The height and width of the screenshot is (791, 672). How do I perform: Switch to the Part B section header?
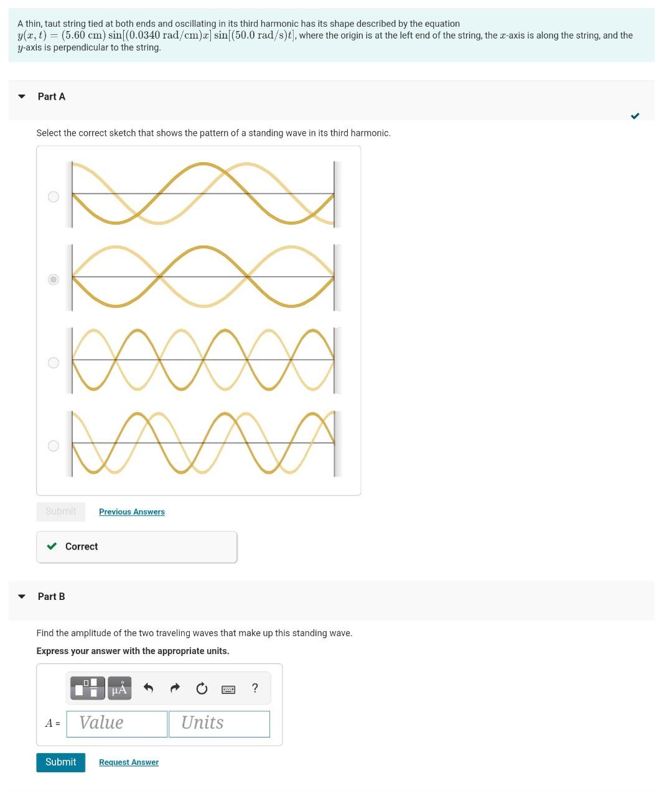(51, 596)
